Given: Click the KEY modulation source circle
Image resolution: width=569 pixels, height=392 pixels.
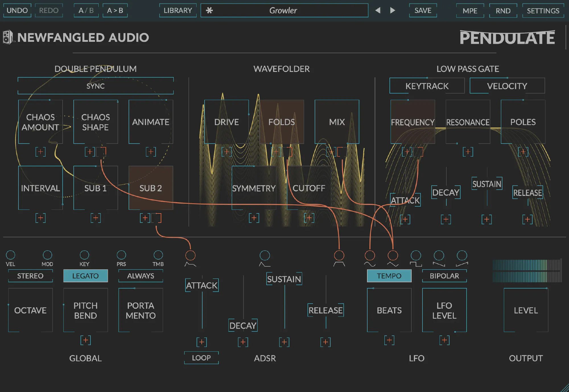Looking at the screenshot, I should [84, 255].
